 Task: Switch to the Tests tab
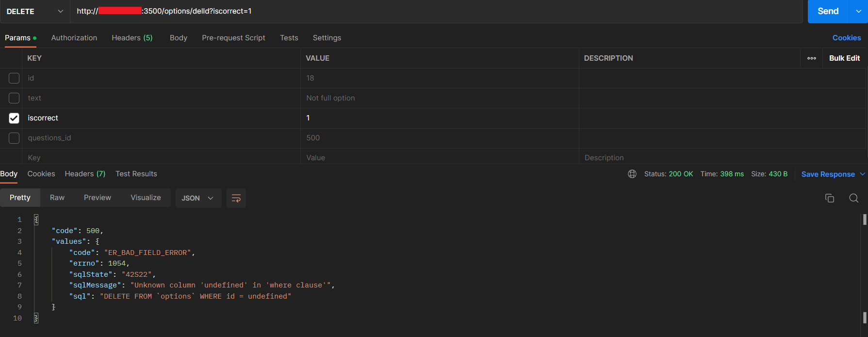(289, 38)
